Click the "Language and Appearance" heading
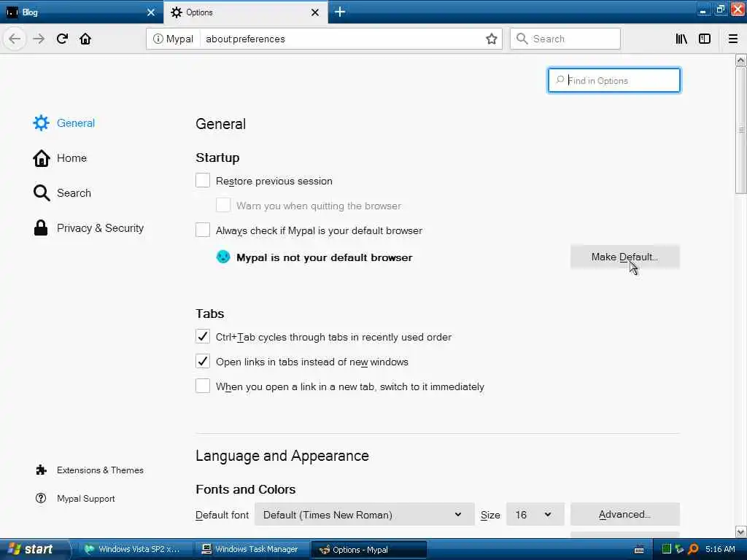The width and height of the screenshot is (747, 560). (282, 456)
